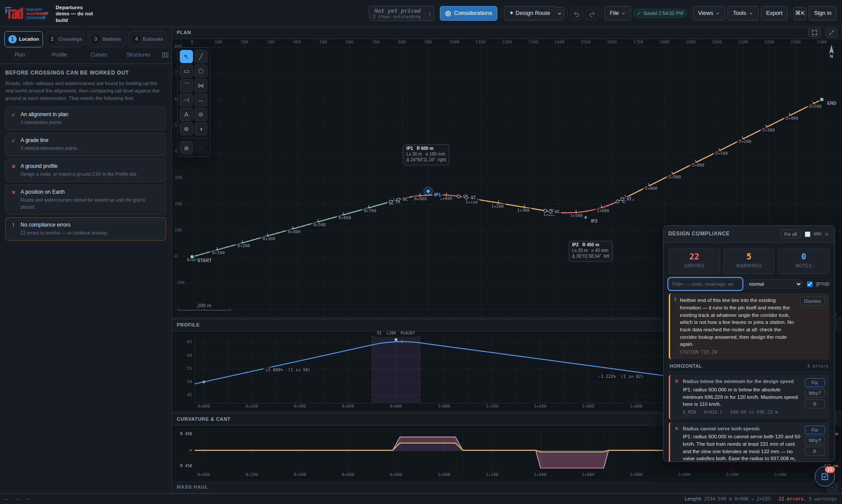The image size is (842, 504).
Task: Toggle the sidebar panel layout icon
Action: tap(165, 55)
